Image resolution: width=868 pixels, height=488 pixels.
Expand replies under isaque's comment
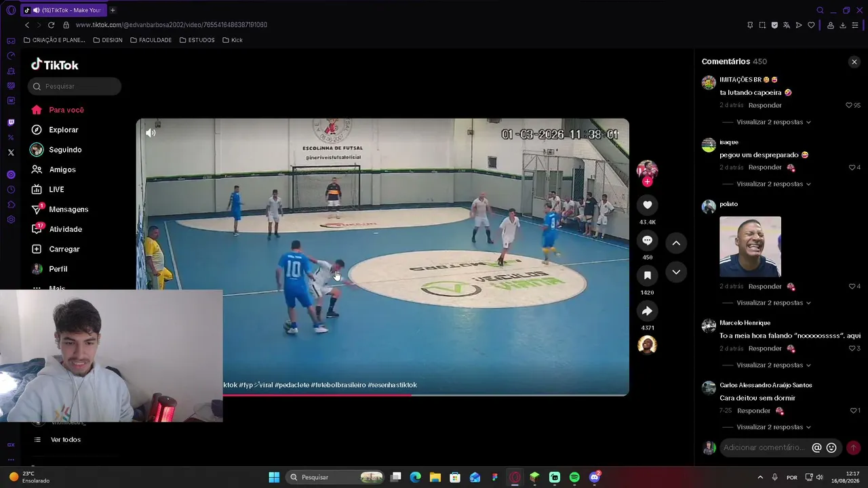point(773,184)
